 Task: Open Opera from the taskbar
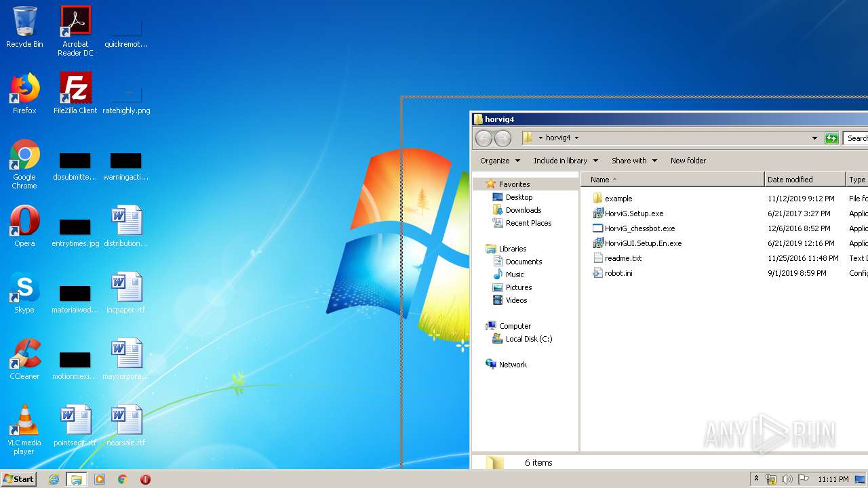(145, 479)
